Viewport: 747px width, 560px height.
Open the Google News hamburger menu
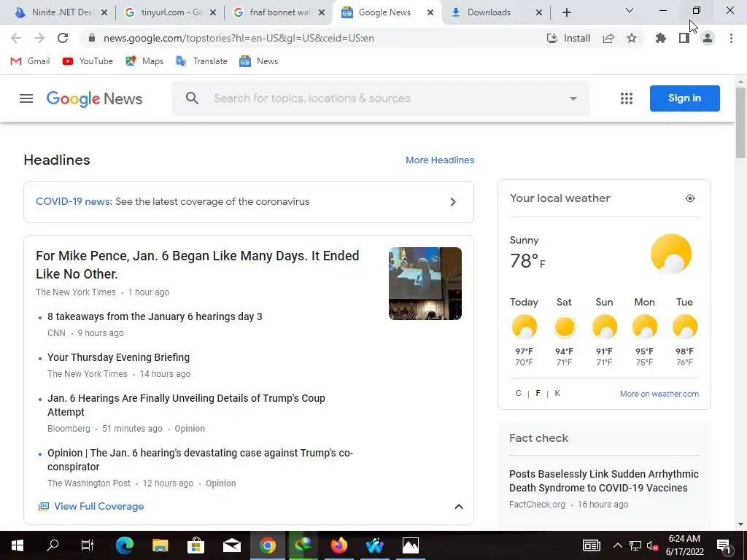pos(26,98)
